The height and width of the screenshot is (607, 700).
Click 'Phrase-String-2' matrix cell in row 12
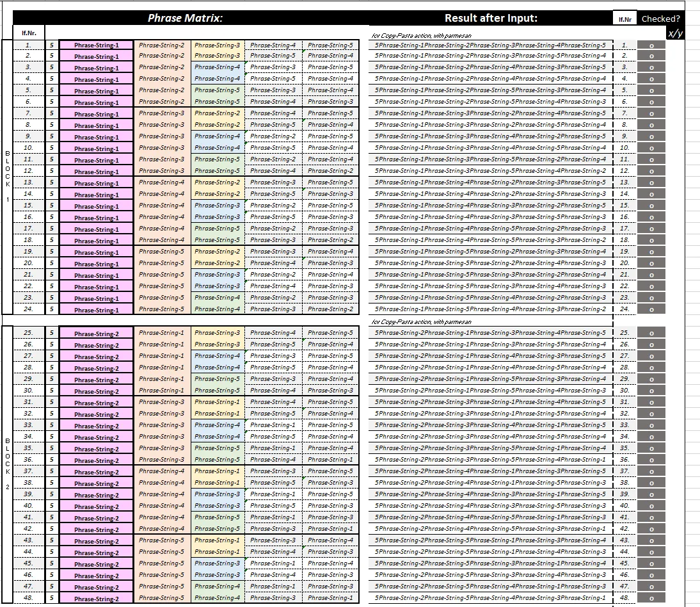[x=330, y=171]
